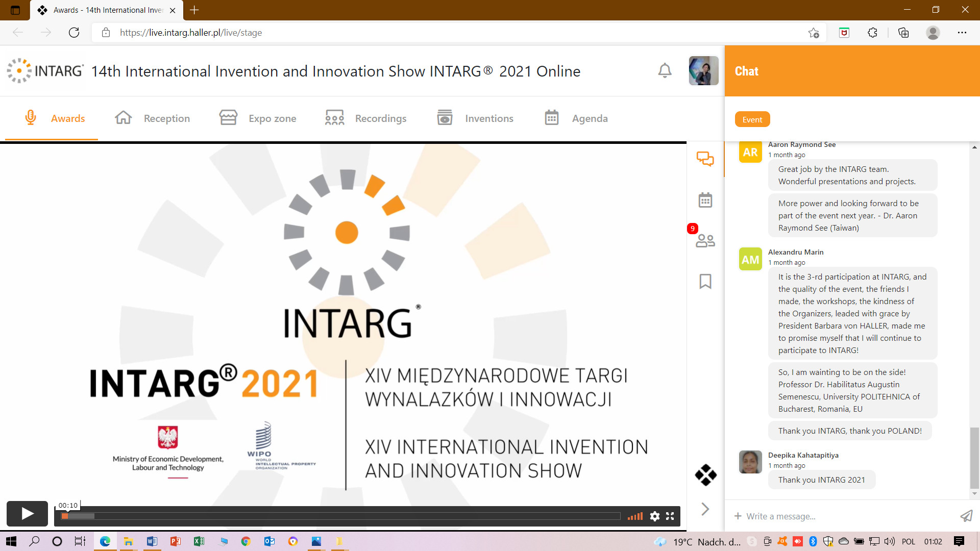
Task: Refresh the browser page
Action: pyautogui.click(x=74, y=33)
